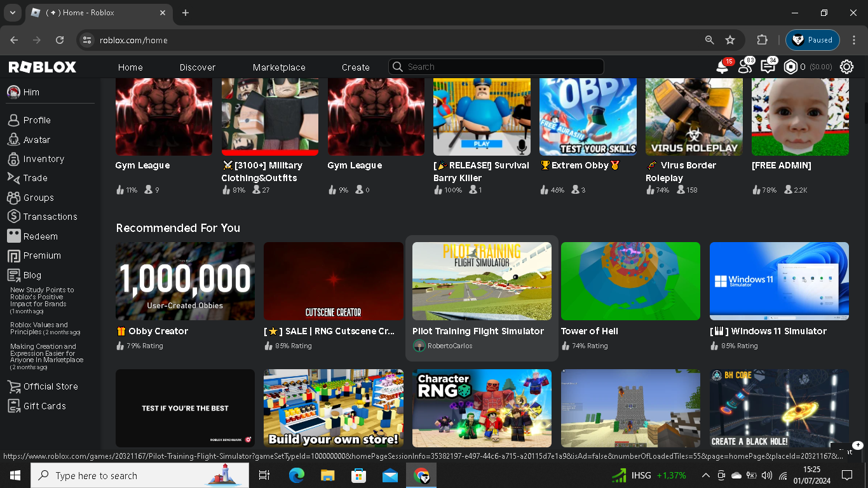Open the Windows Start menu
Image resolution: width=868 pixels, height=488 pixels.
[x=15, y=475]
